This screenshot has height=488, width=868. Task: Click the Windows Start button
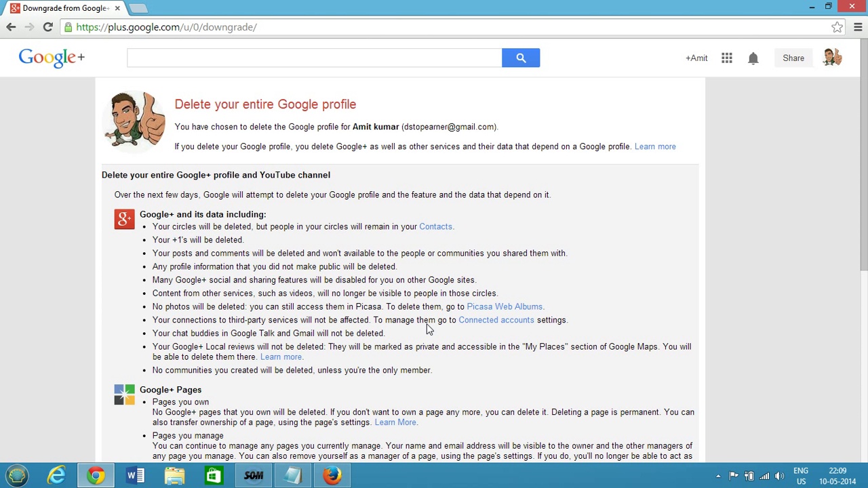click(17, 476)
